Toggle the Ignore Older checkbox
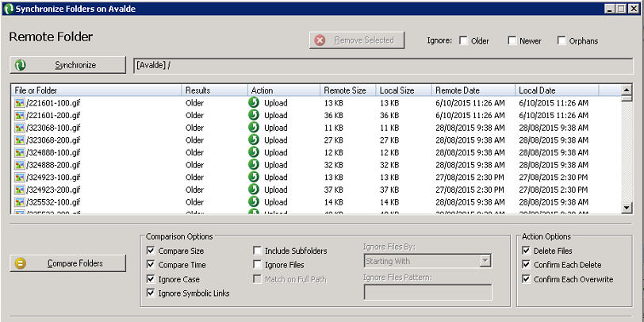The height and width of the screenshot is (322, 644). coord(463,40)
